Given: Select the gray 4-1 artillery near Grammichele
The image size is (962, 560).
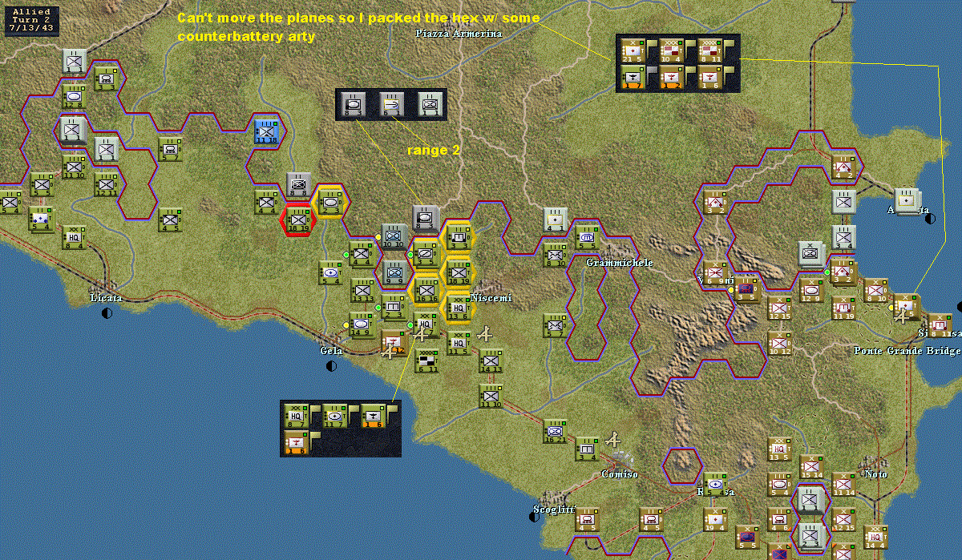Looking at the screenshot, I should [555, 219].
